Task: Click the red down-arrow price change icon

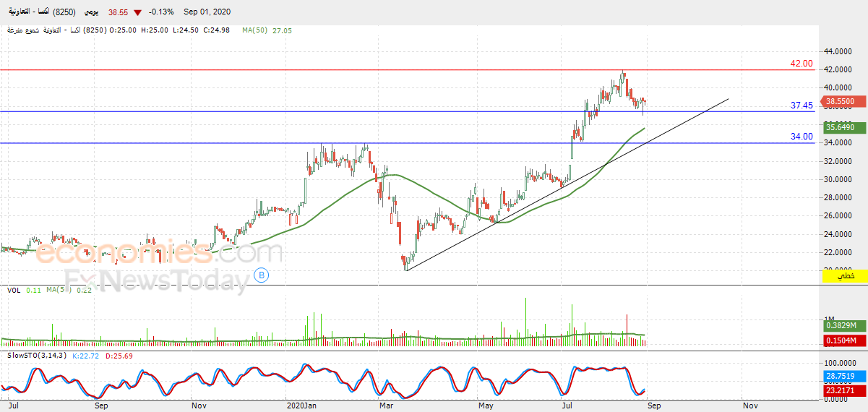Action: click(137, 13)
